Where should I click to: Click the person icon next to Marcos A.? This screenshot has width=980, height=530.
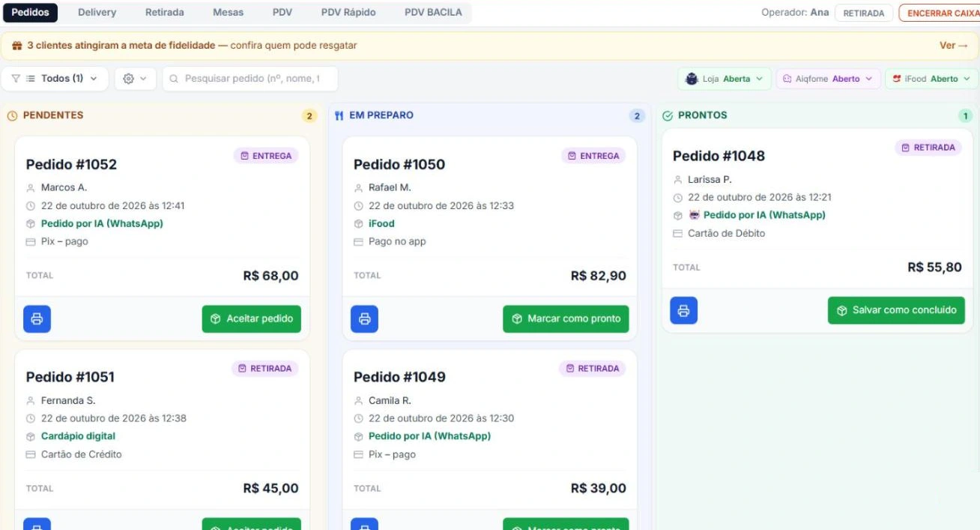point(31,188)
